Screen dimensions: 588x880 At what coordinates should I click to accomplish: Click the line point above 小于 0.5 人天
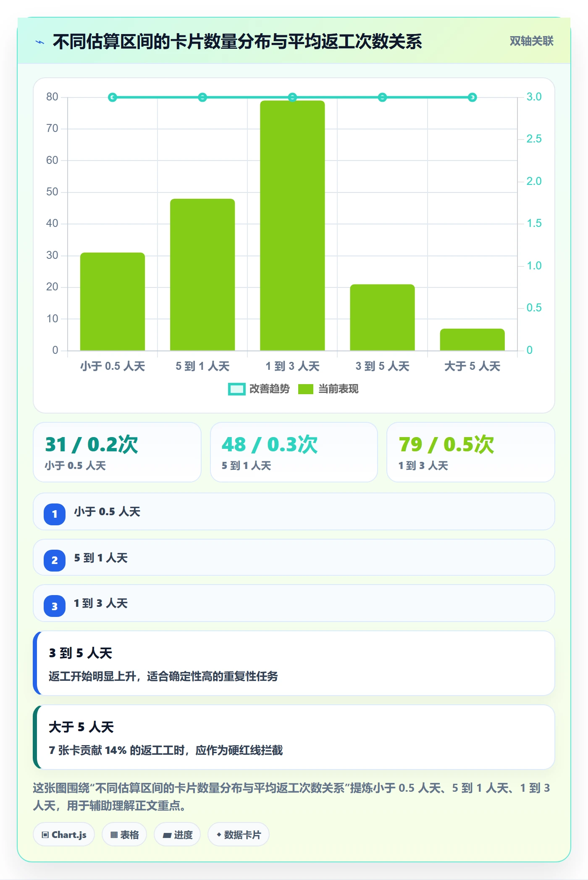point(113,97)
